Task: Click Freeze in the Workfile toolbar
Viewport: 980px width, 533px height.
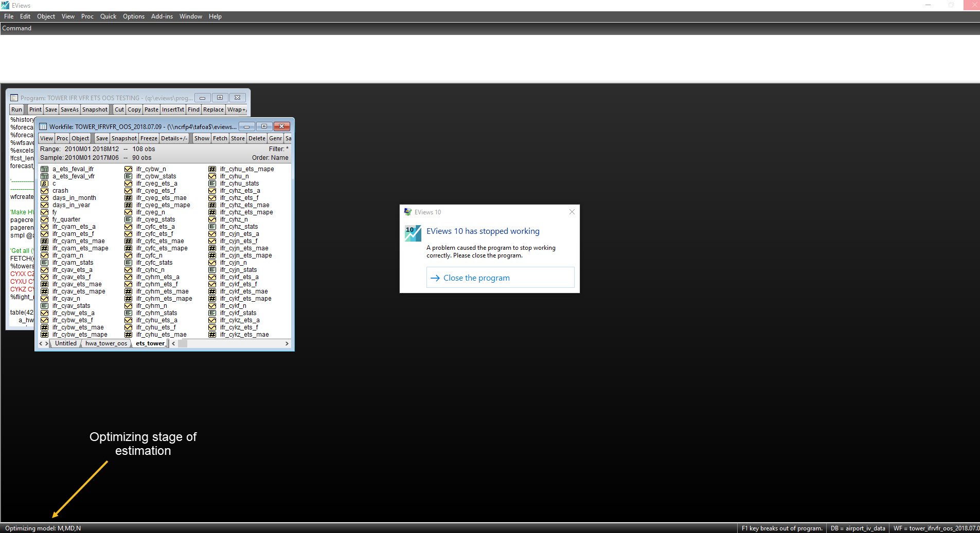Action: [149, 138]
